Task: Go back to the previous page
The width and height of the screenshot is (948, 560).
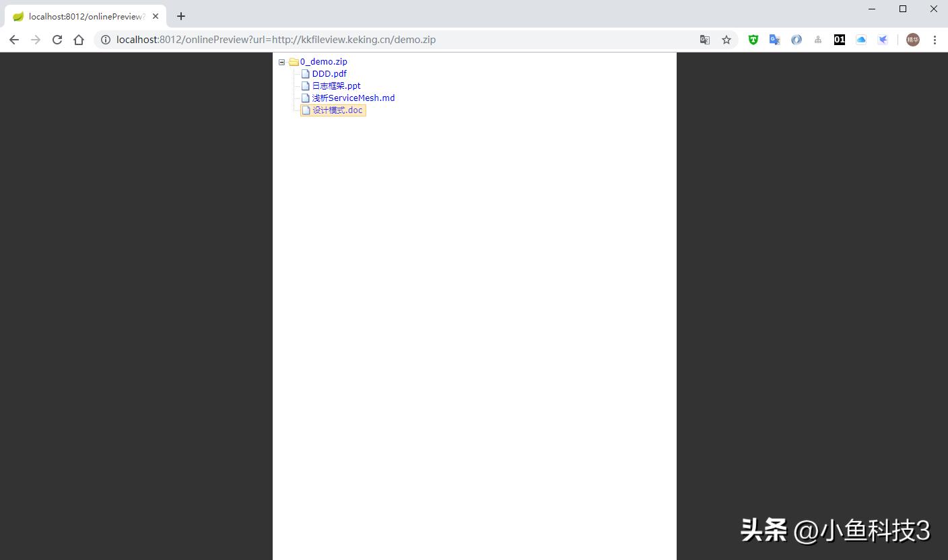Action: tap(13, 39)
